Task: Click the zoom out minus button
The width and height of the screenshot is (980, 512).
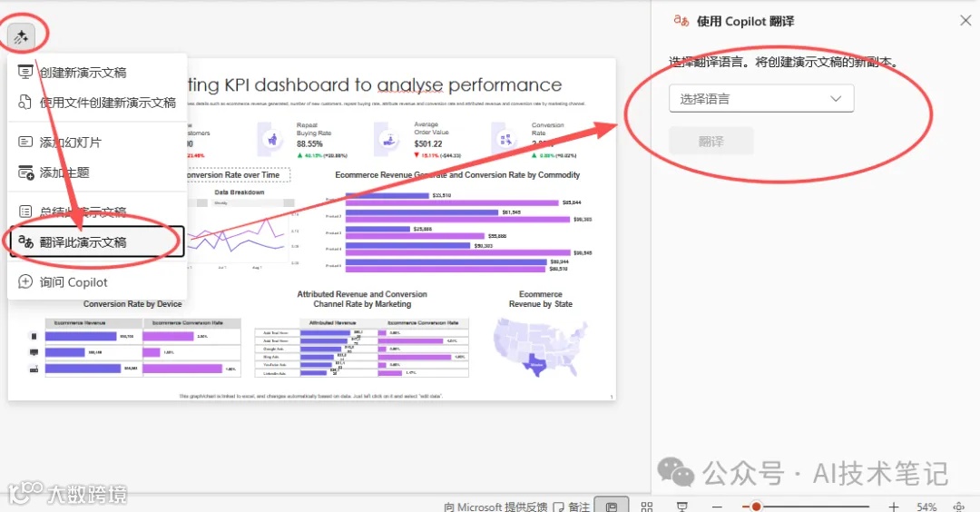Action: click(x=717, y=507)
